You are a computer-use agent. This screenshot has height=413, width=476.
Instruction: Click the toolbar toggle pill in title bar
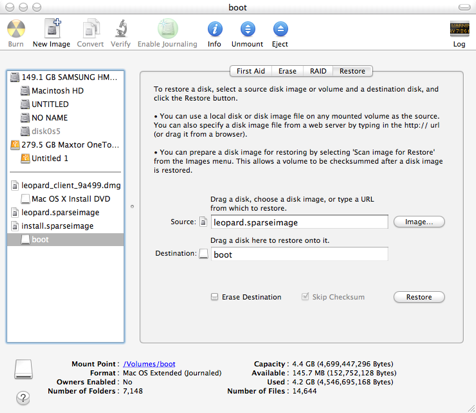(464, 7)
